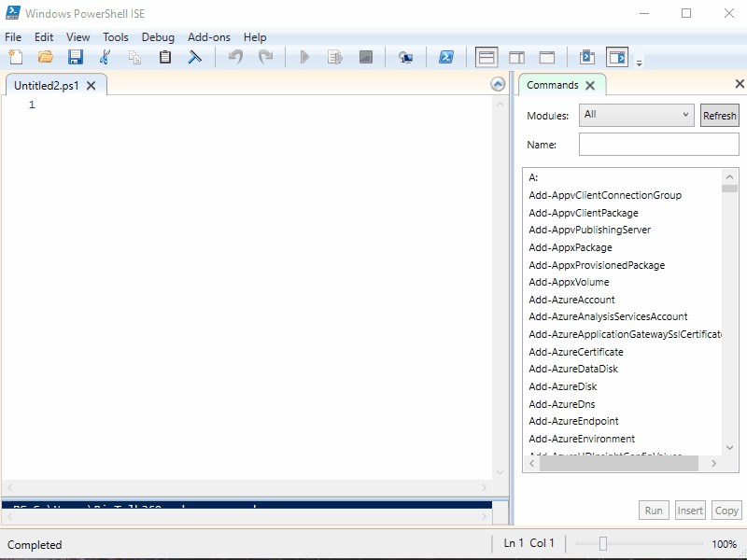Run selection toolbar icon
The height and width of the screenshot is (560, 747).
[x=335, y=57]
